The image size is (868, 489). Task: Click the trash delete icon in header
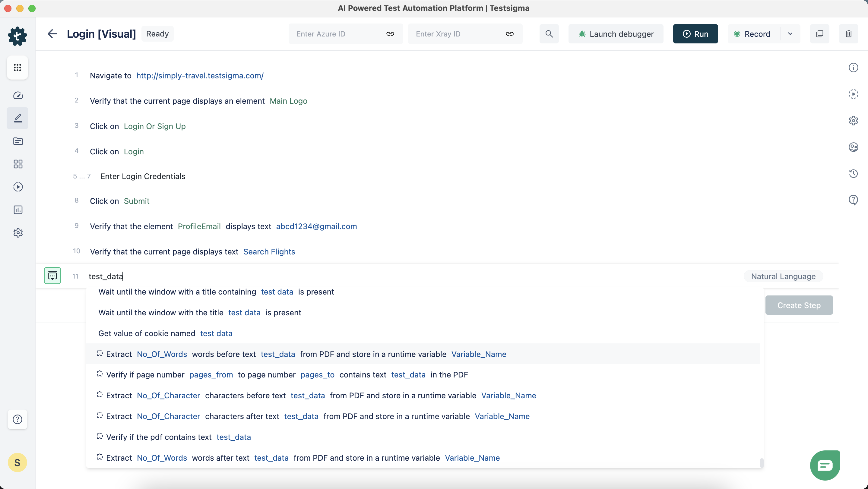pos(848,34)
